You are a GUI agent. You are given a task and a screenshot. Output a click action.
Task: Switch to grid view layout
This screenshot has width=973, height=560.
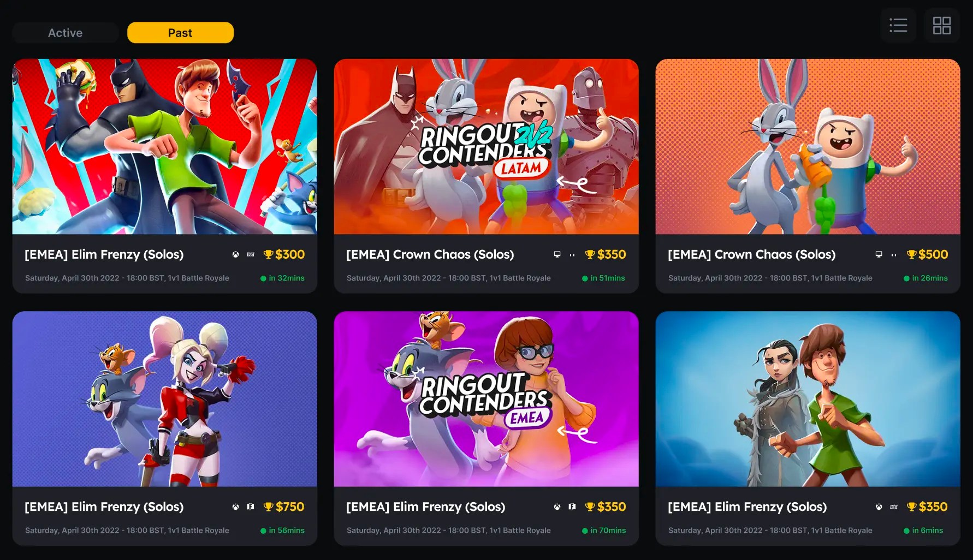pos(941,25)
